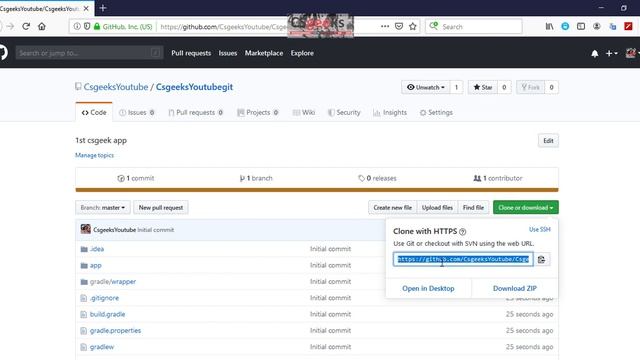Open the Wiki tab
Viewport: 640px width, 360px height.
tap(304, 113)
